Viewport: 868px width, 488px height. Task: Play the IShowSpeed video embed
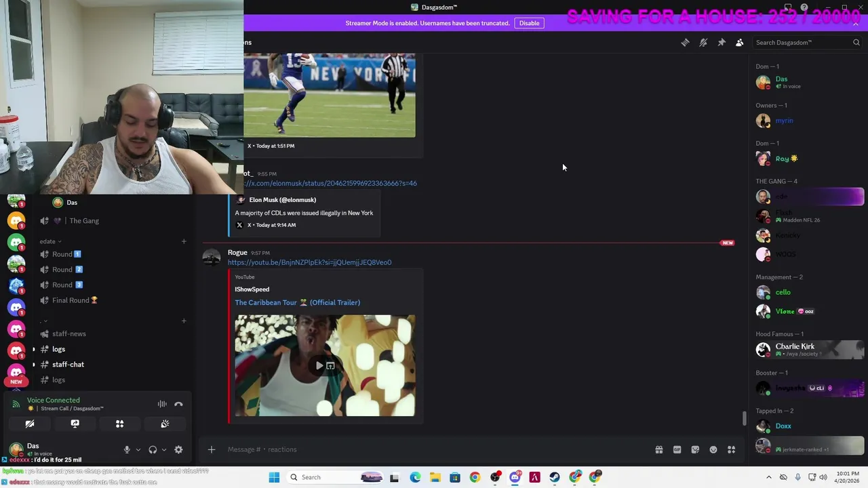point(319,365)
